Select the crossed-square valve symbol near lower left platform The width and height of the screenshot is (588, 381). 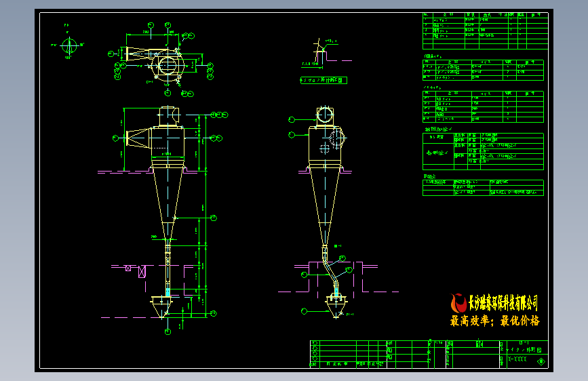click(x=128, y=268)
